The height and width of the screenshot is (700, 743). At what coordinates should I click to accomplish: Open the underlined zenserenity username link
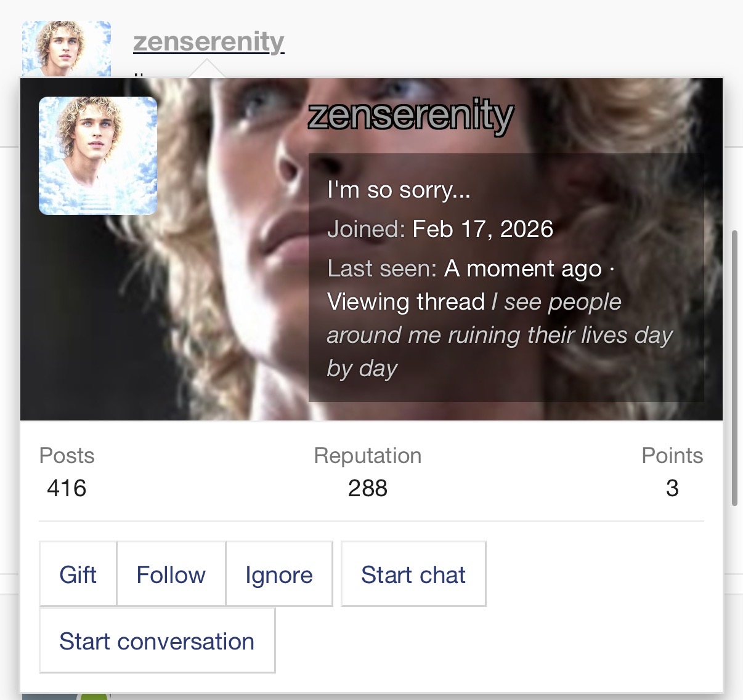tap(208, 42)
